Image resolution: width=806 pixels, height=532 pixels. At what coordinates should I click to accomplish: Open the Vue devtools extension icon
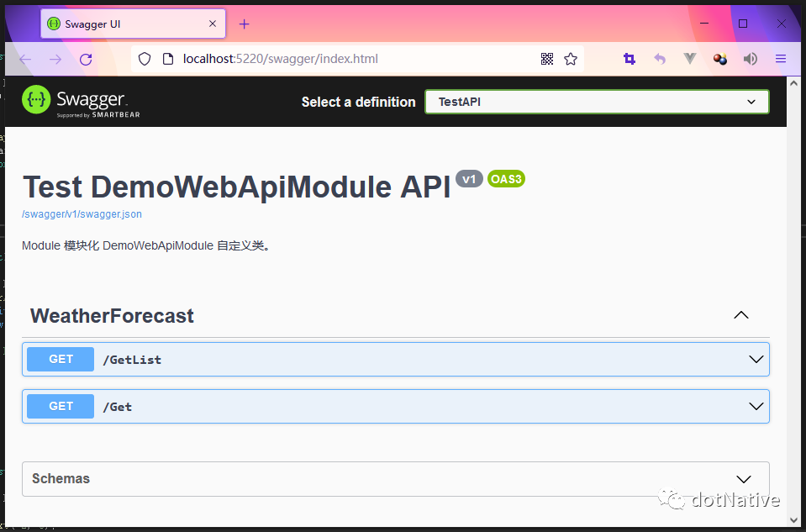690,59
